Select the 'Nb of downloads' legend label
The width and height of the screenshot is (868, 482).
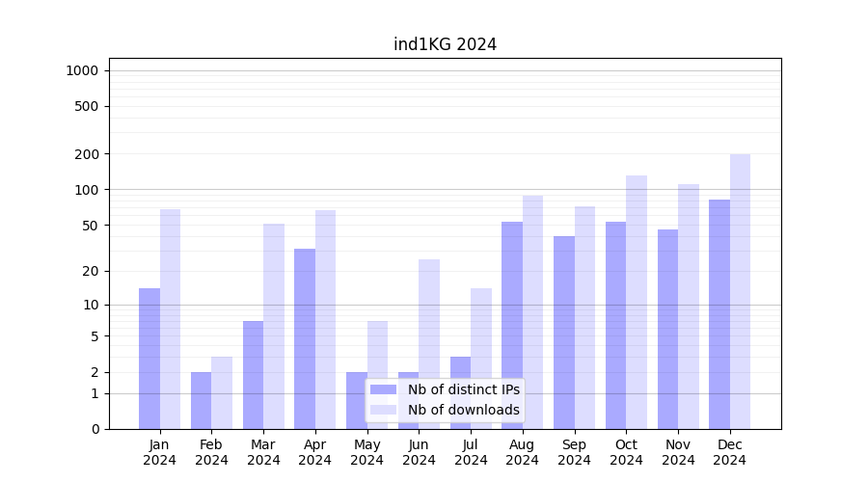click(x=463, y=410)
